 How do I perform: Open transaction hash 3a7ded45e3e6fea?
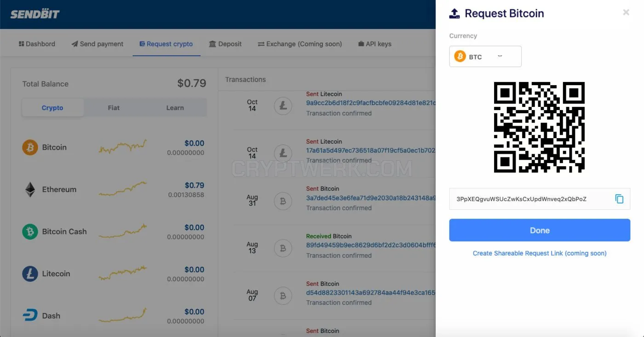click(371, 198)
